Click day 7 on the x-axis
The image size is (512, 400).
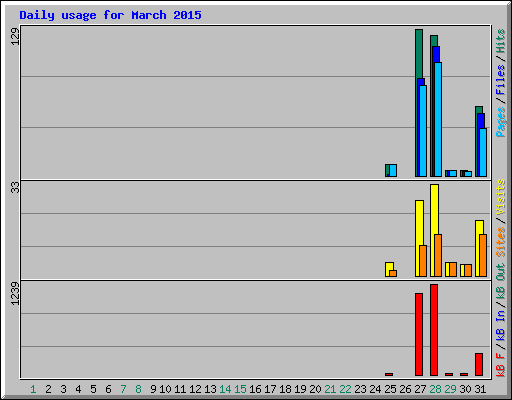(x=123, y=389)
